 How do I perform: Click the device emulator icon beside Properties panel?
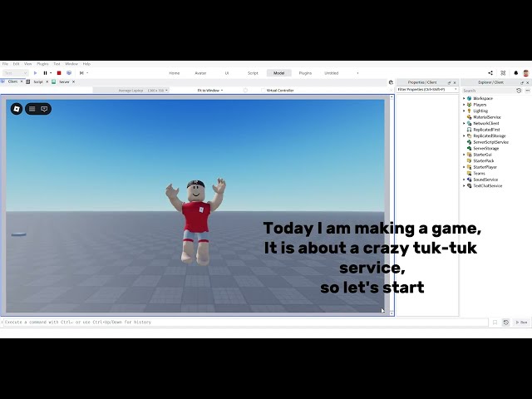[391, 82]
